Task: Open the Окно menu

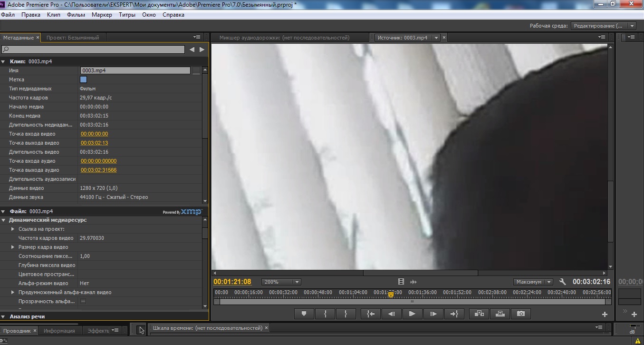Action: pyautogui.click(x=149, y=15)
